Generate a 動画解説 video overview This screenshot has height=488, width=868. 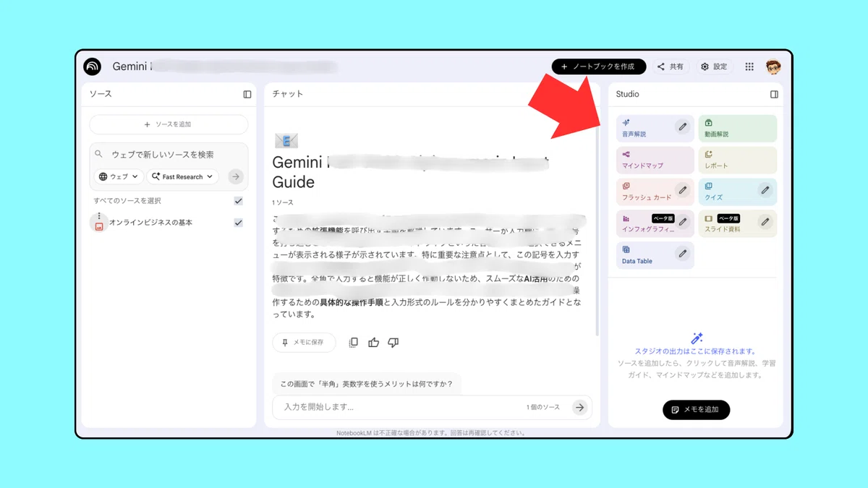(x=737, y=129)
